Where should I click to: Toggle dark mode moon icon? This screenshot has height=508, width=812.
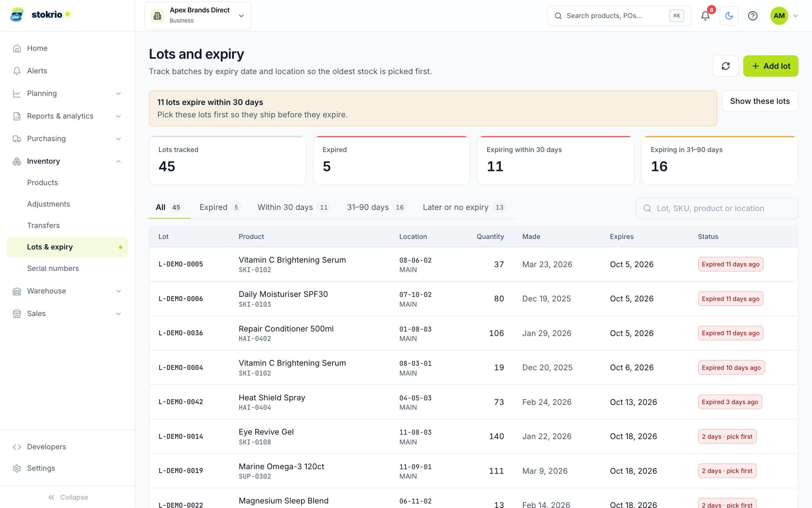pos(729,16)
